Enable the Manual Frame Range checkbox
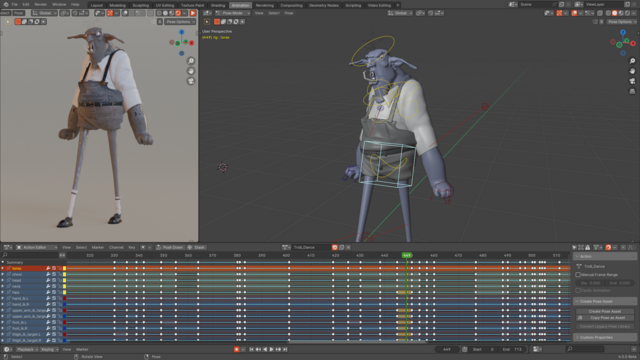Viewport: 640px width, 360px height. click(578, 275)
